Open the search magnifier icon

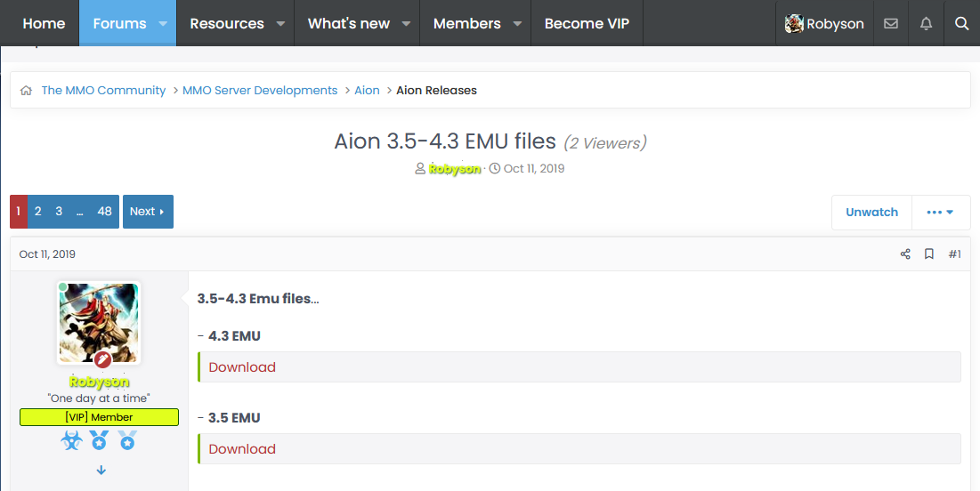pyautogui.click(x=961, y=24)
